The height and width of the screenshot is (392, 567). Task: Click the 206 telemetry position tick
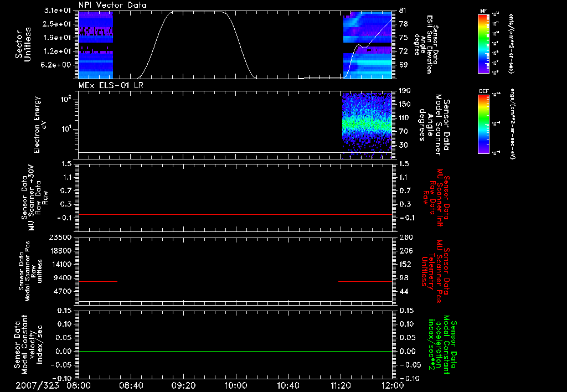pyautogui.click(x=406, y=251)
